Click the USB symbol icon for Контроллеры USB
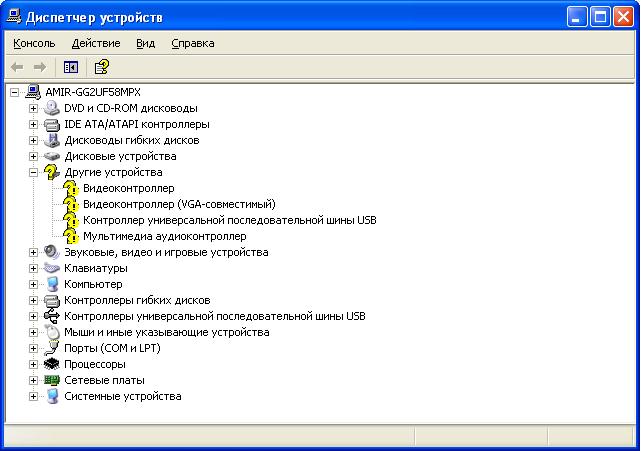The width and height of the screenshot is (644, 451). tap(52, 316)
